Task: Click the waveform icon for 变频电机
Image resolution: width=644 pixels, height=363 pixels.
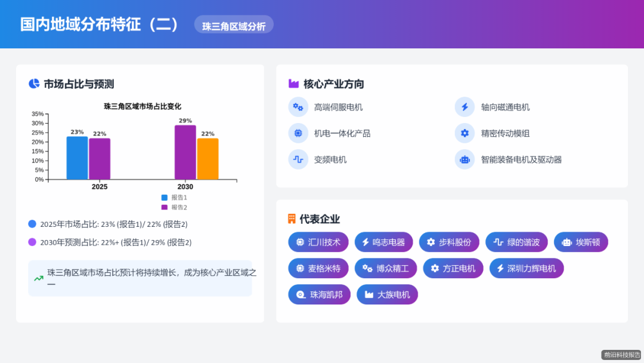Action: pos(298,159)
